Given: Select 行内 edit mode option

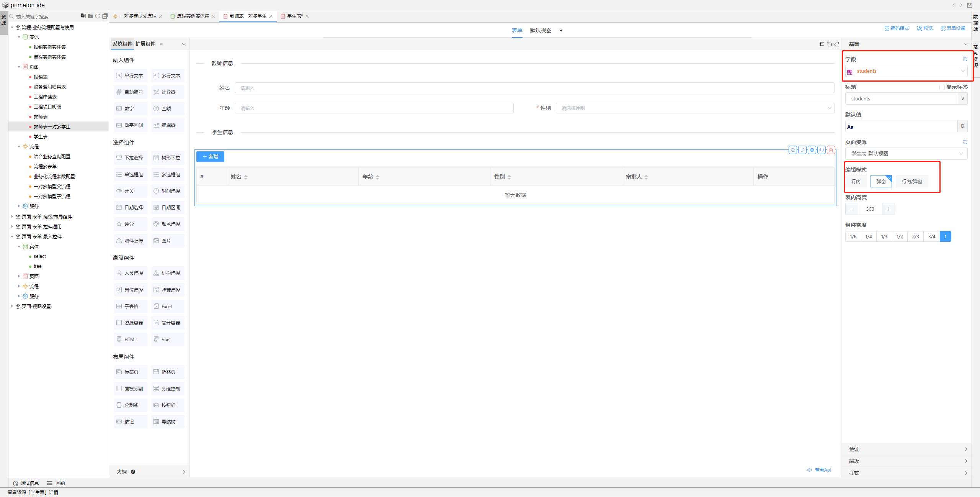Looking at the screenshot, I should coord(856,182).
